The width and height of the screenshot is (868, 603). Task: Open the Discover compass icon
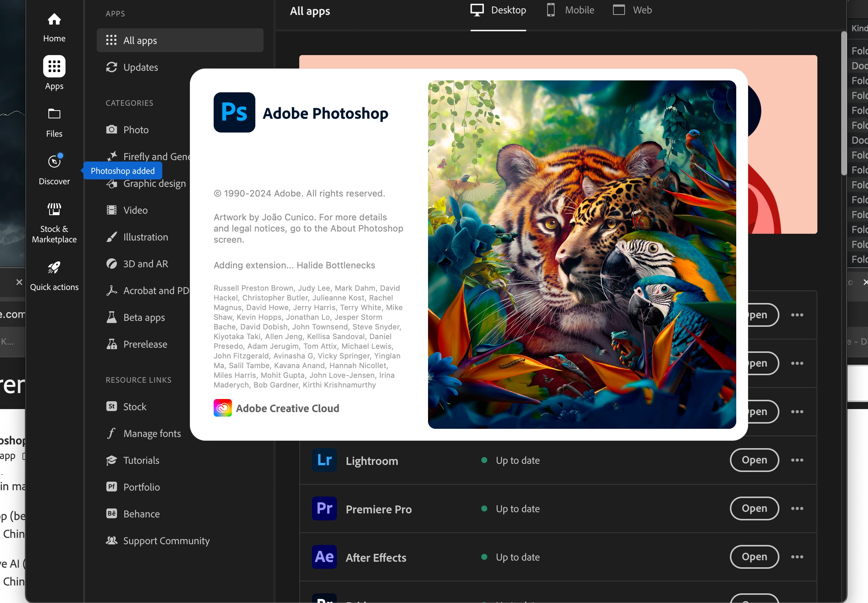[54, 162]
